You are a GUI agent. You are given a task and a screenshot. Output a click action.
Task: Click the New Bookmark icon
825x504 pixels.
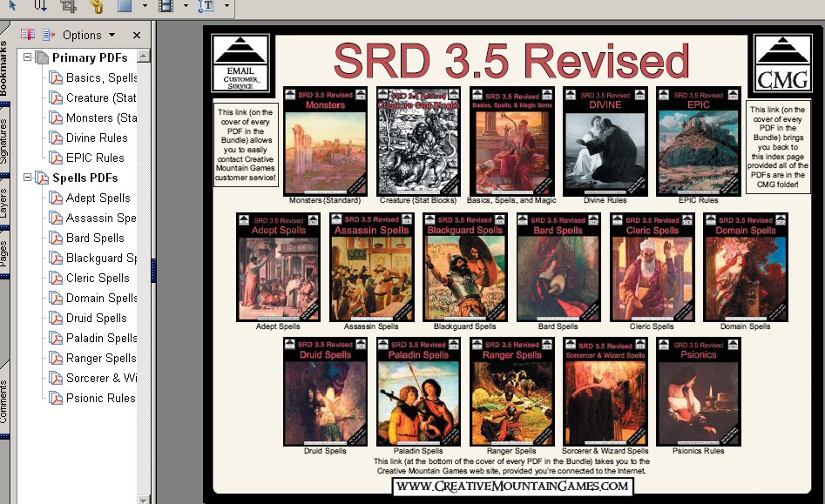point(28,35)
